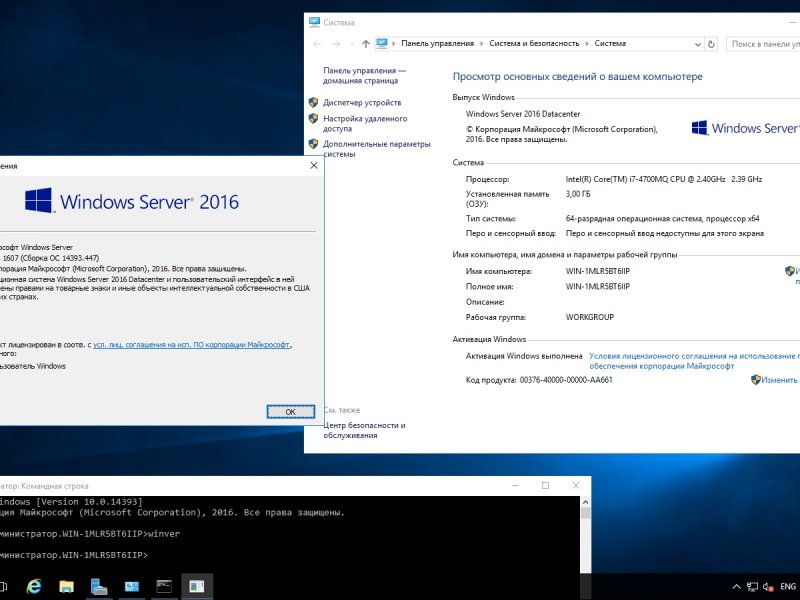Open Панель управления — домашняя страница

[x=364, y=76]
